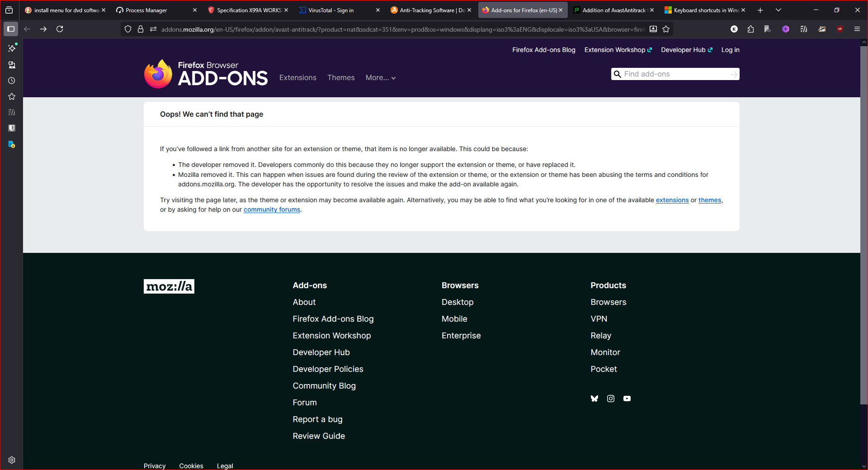Reload the current page

coord(60,29)
